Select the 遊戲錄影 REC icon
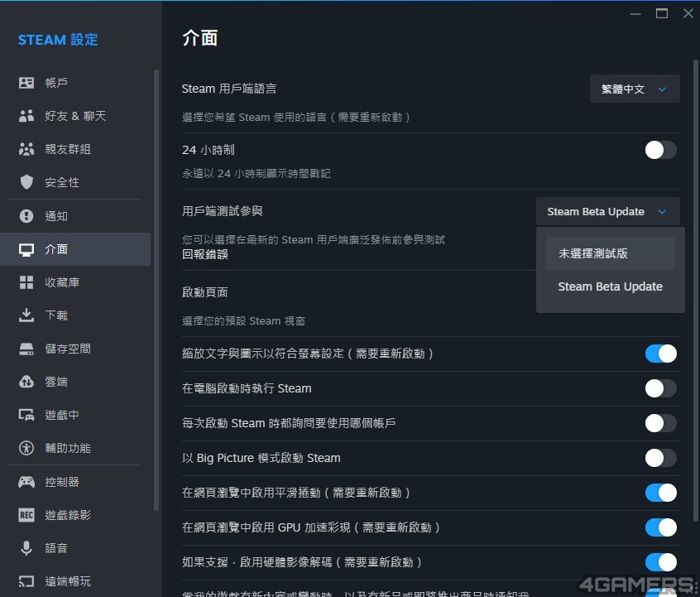The height and width of the screenshot is (597, 700). (26, 515)
